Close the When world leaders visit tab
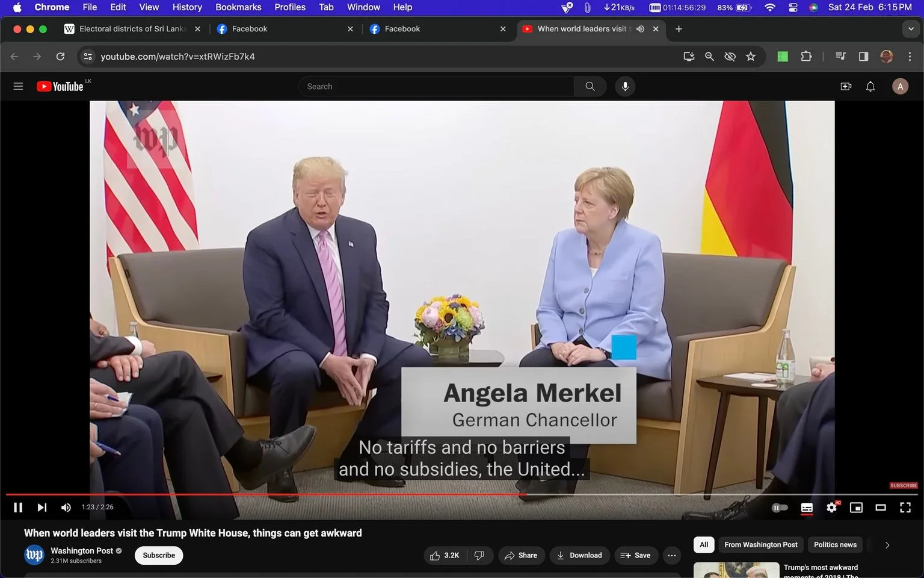This screenshot has width=924, height=578. coord(656,29)
